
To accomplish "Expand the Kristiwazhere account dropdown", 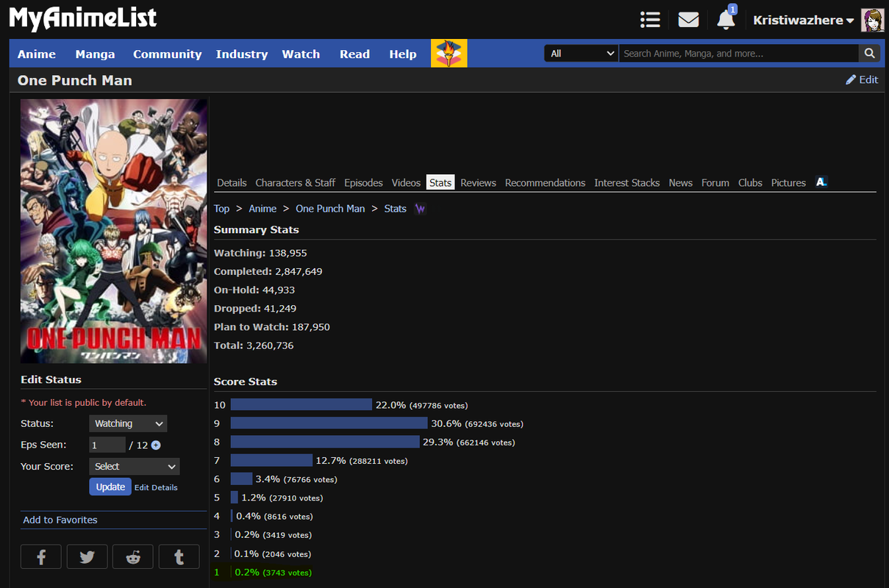I will (x=803, y=21).
